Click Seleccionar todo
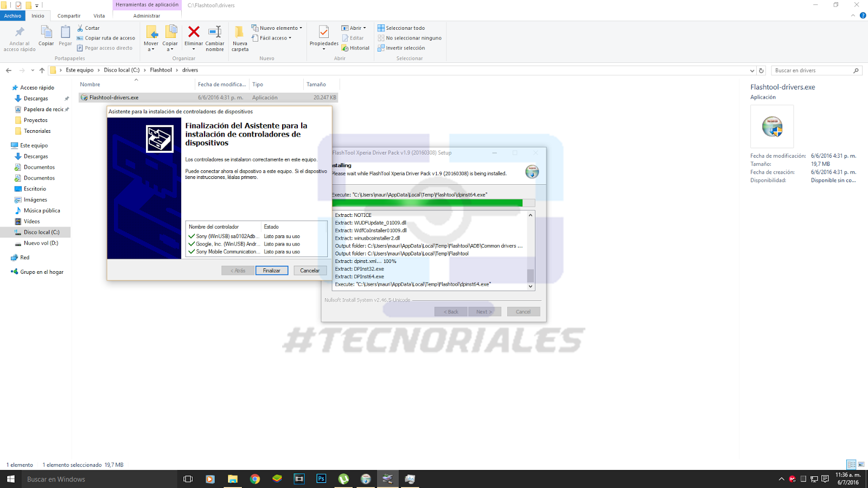This screenshot has height=488, width=868. tap(401, 28)
